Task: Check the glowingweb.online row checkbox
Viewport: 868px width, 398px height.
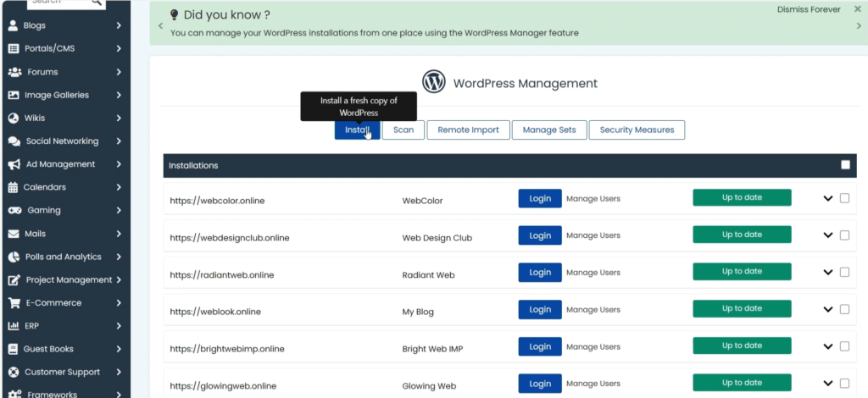Action: pos(844,383)
